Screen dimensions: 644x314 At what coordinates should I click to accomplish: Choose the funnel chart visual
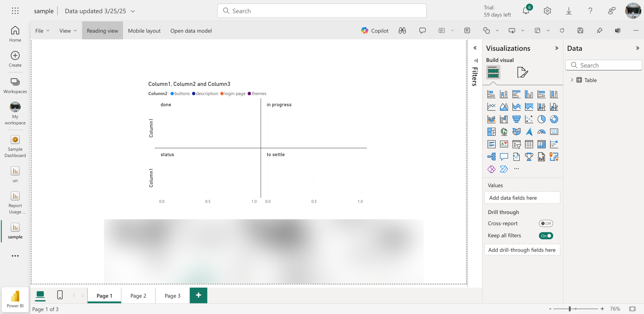[x=516, y=119]
